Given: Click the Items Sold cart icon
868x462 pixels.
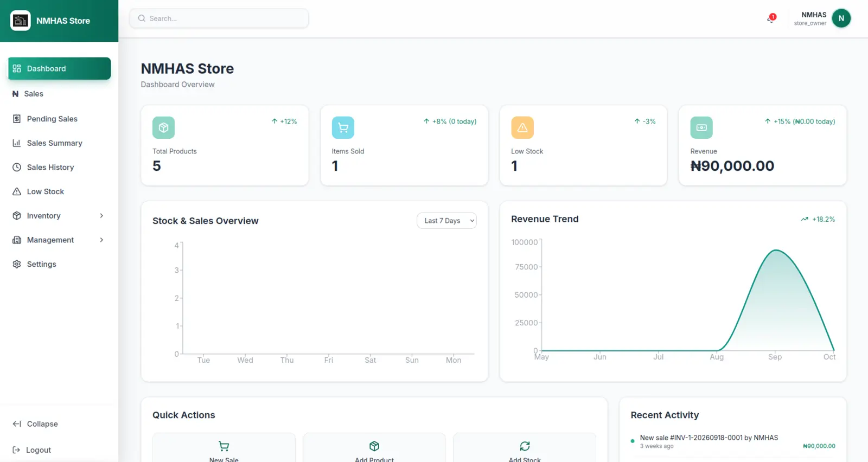Looking at the screenshot, I should [x=343, y=127].
